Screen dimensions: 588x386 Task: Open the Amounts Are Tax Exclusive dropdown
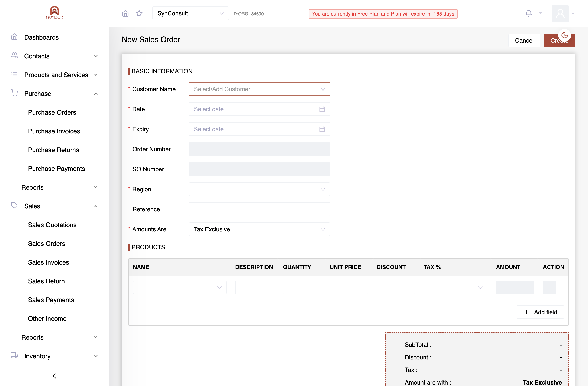pyautogui.click(x=259, y=229)
